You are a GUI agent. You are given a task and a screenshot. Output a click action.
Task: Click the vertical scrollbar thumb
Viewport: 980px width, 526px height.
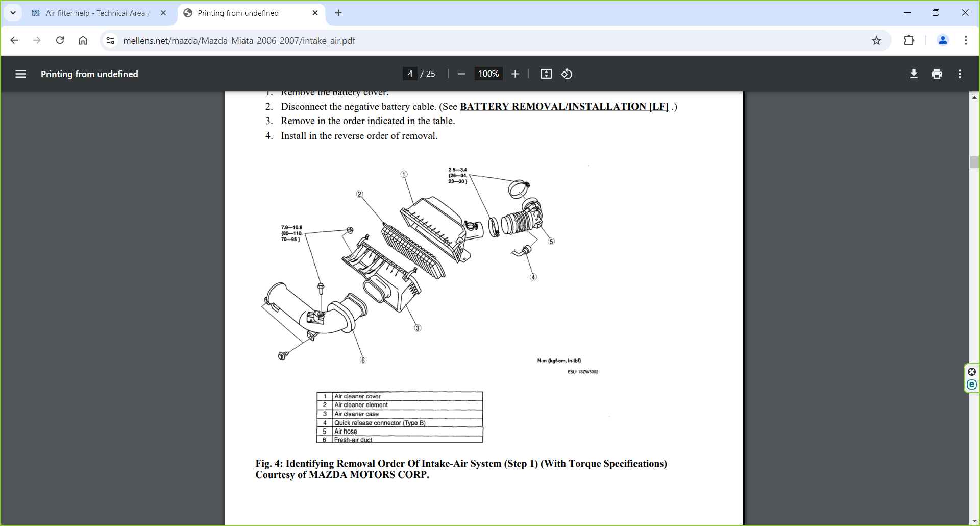click(974, 162)
